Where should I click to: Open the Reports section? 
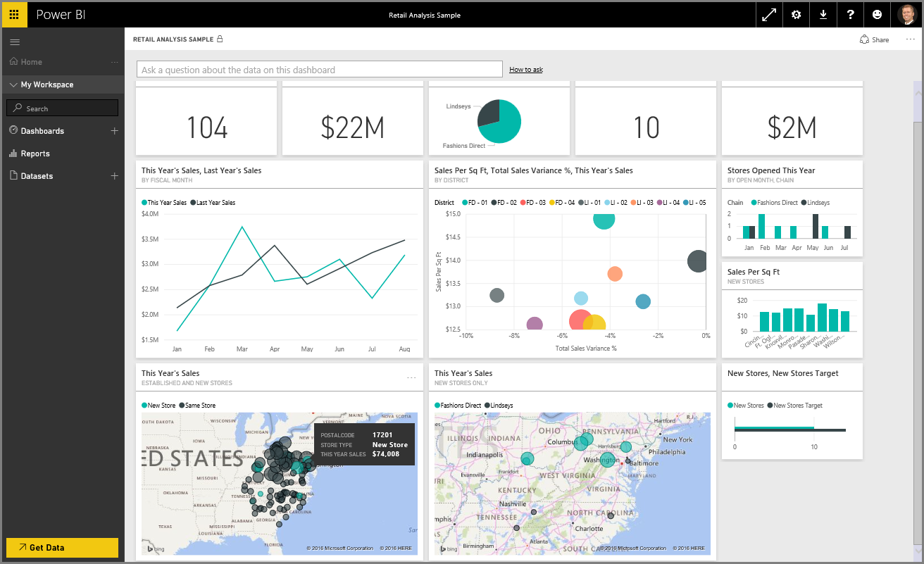pyautogui.click(x=35, y=153)
